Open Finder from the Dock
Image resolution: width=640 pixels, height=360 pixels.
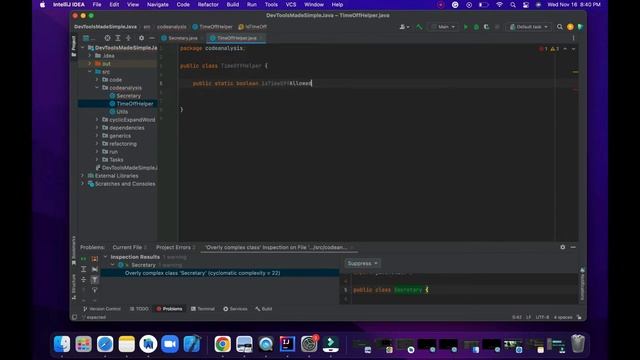pos(62,344)
